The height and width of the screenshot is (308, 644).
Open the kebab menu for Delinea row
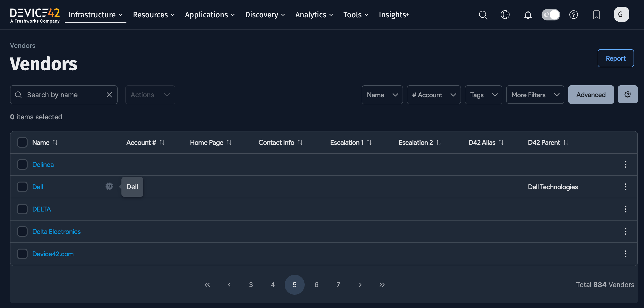click(625, 164)
